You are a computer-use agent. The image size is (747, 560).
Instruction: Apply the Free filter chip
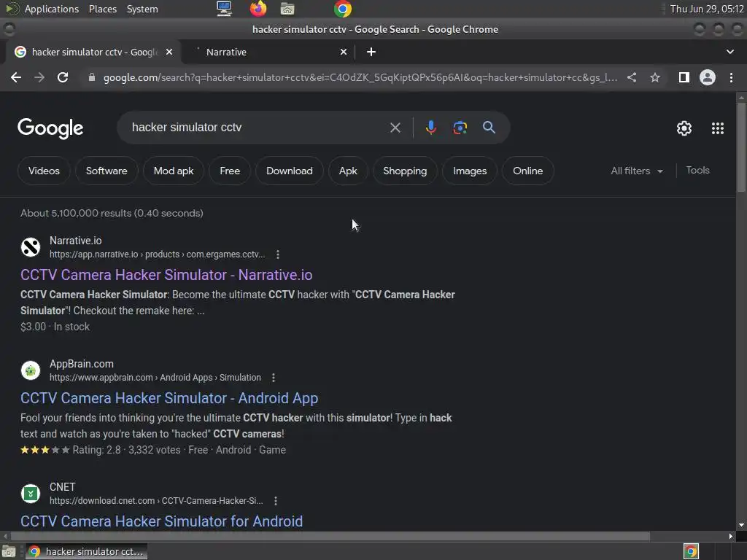coord(230,171)
